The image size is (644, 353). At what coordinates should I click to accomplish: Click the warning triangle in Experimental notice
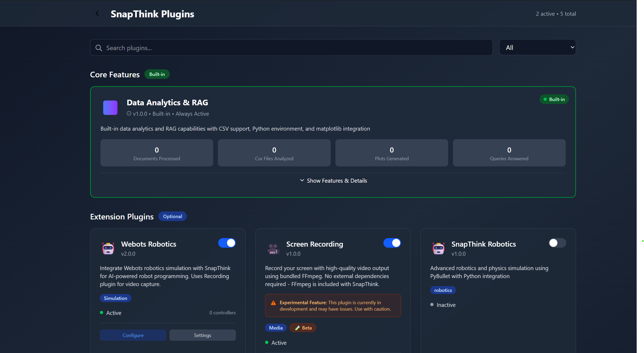pyautogui.click(x=273, y=303)
